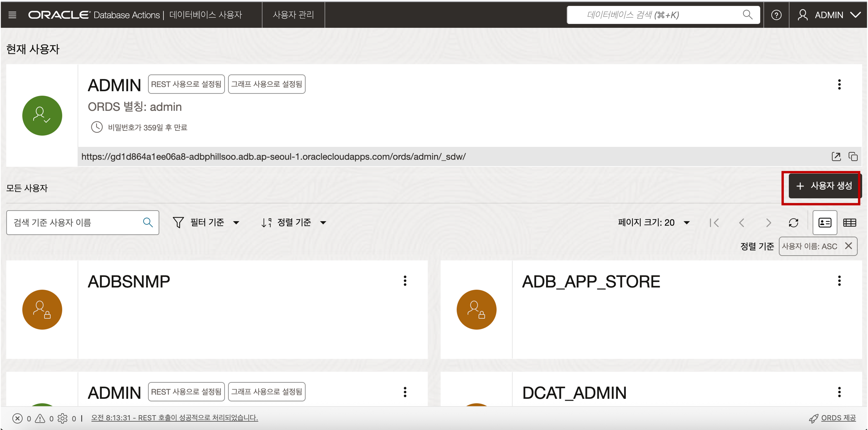Open actions menu for ADBSNMP user

point(405,281)
